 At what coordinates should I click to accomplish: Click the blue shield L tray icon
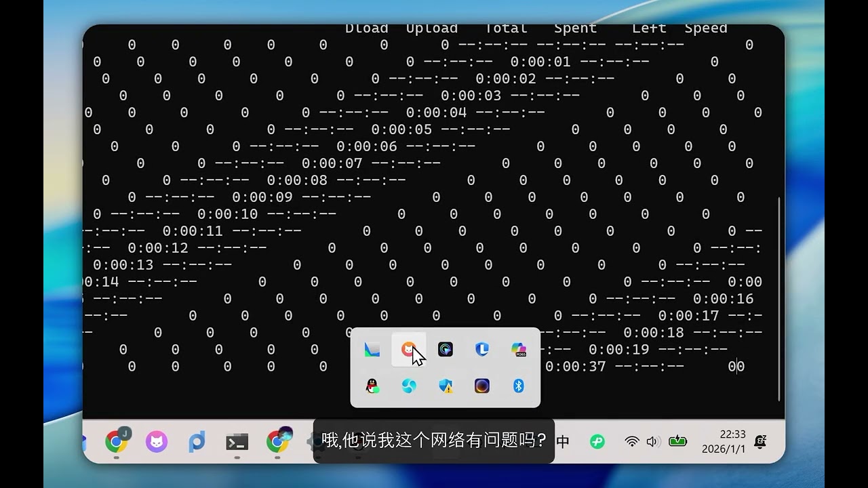coord(482,349)
